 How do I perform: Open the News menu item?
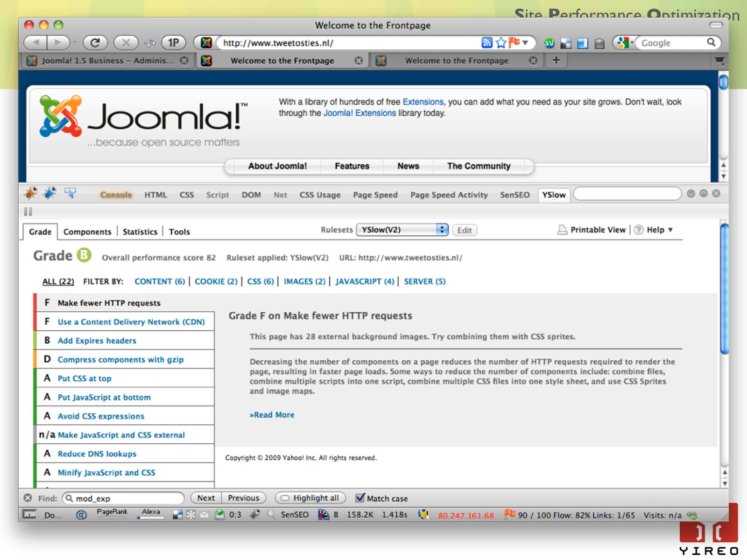tap(409, 166)
